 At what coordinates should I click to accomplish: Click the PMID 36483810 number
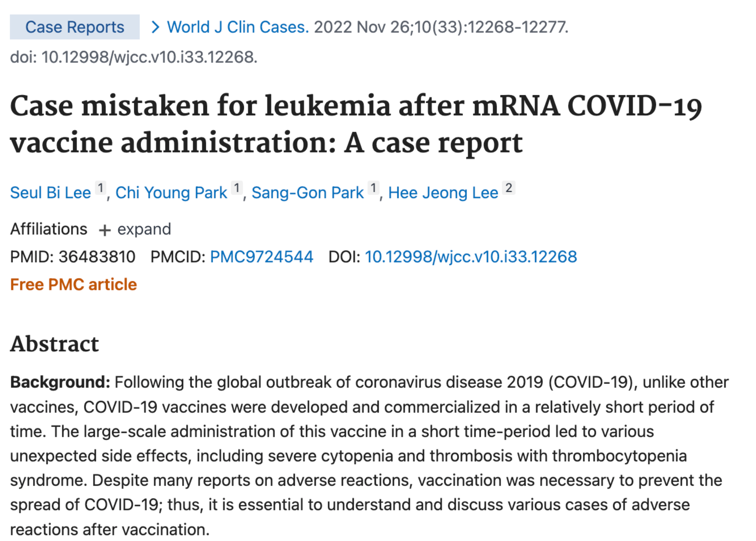(97, 257)
